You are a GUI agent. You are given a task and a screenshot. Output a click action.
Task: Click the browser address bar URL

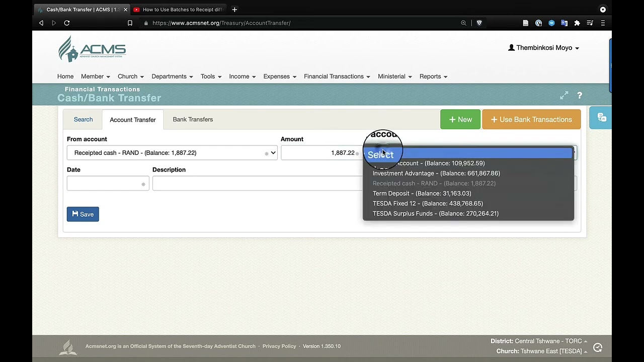point(221,23)
